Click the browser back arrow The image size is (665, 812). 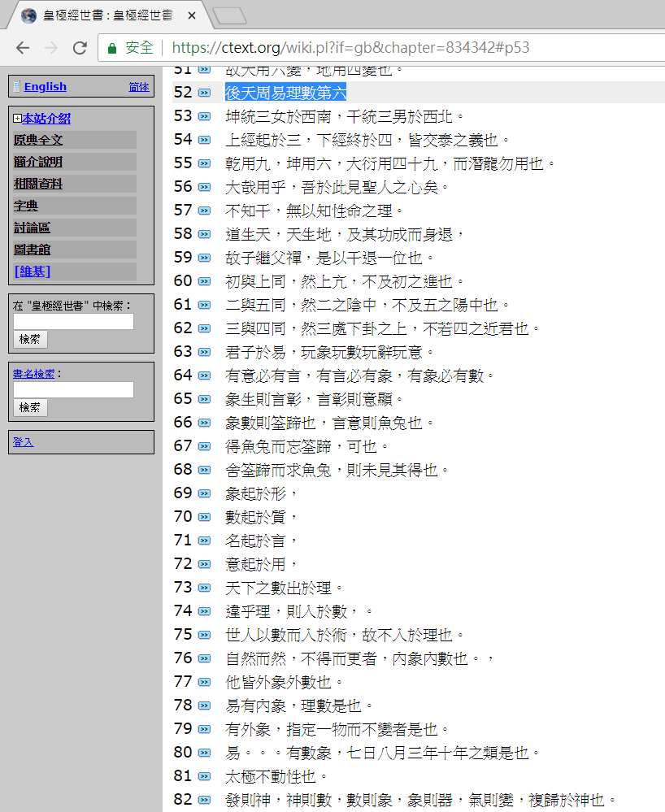pos(22,48)
